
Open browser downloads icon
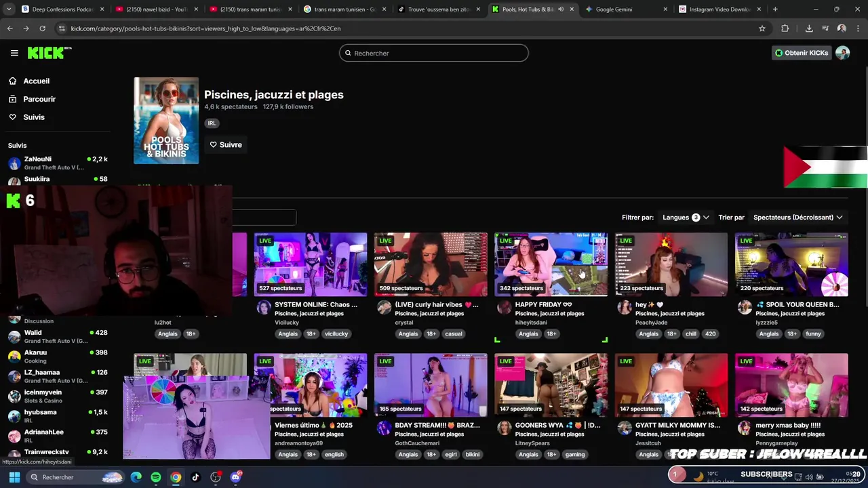coord(809,28)
